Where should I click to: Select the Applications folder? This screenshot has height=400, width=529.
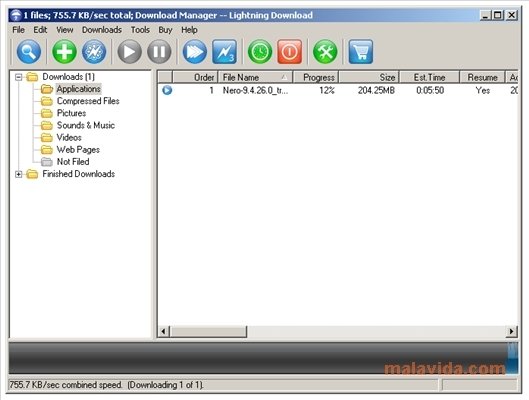pyautogui.click(x=78, y=89)
